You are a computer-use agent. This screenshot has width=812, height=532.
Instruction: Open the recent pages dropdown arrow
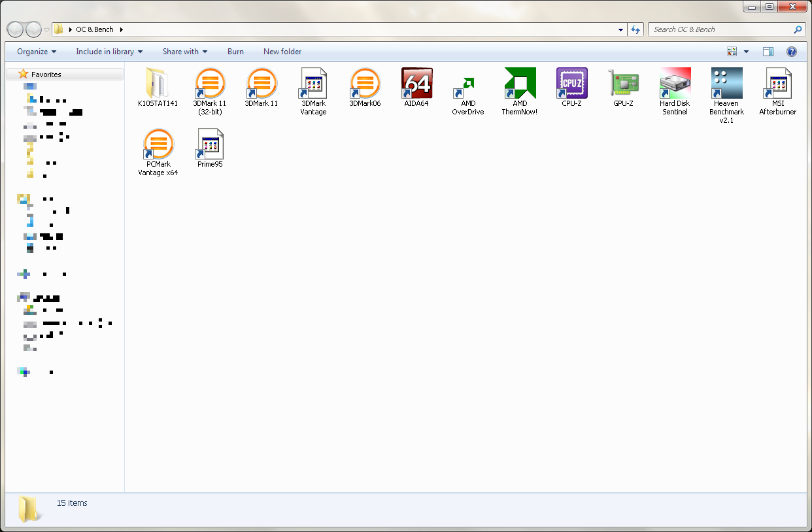[46, 30]
